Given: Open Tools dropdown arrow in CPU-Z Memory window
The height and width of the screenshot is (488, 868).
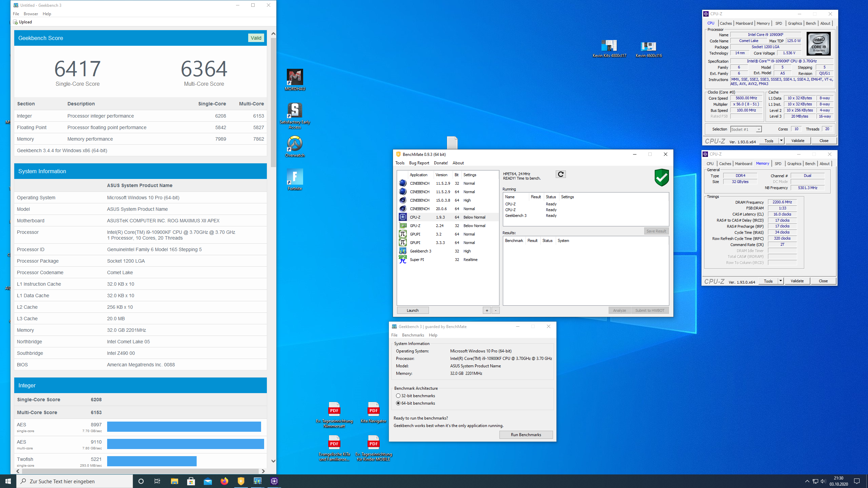Looking at the screenshot, I should pos(781,281).
